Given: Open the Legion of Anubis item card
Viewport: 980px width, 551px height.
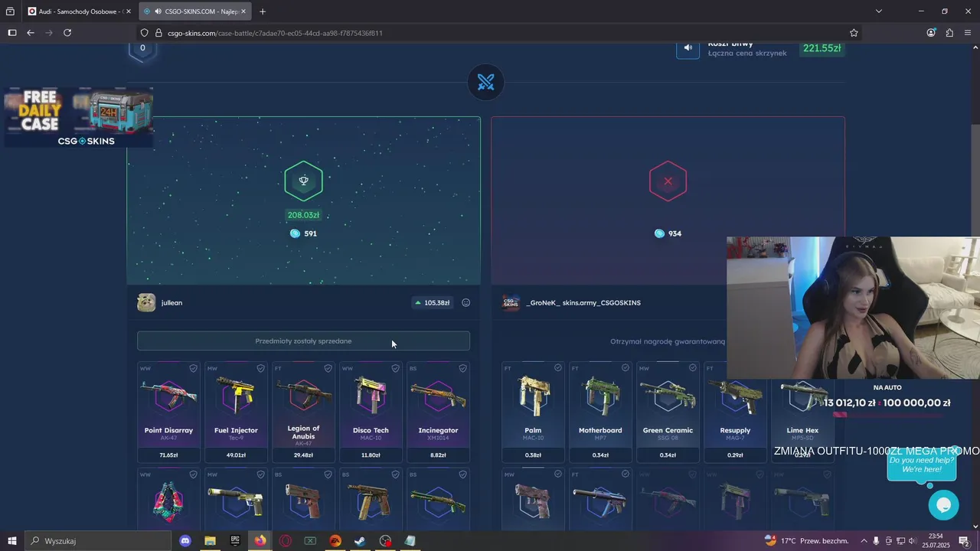Looking at the screenshot, I should [x=303, y=412].
